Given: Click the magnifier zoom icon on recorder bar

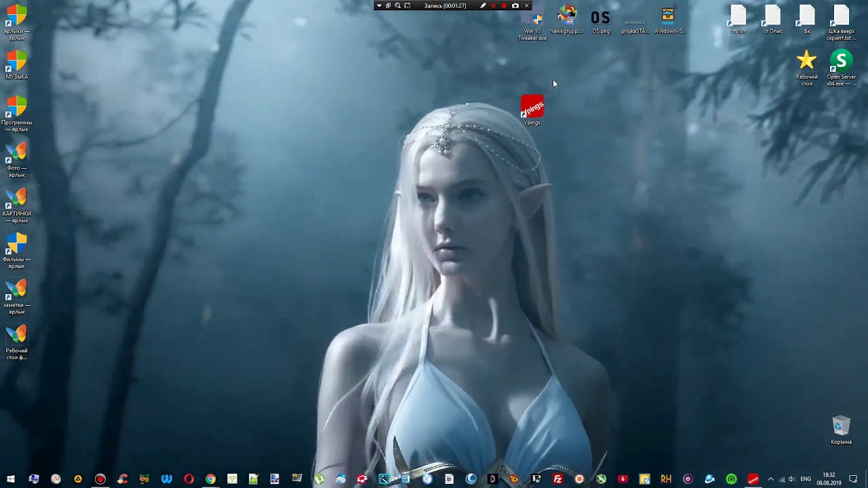Looking at the screenshot, I should pyautogui.click(x=397, y=5).
